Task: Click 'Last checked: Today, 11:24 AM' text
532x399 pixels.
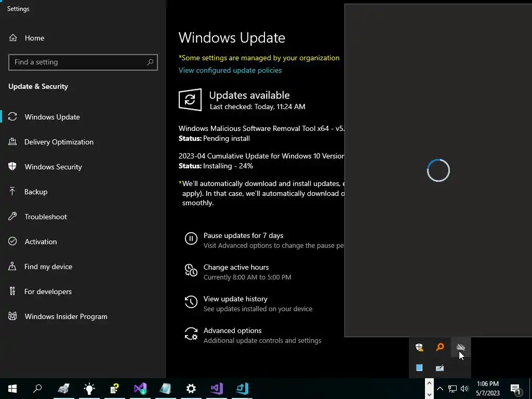Action: [x=258, y=107]
